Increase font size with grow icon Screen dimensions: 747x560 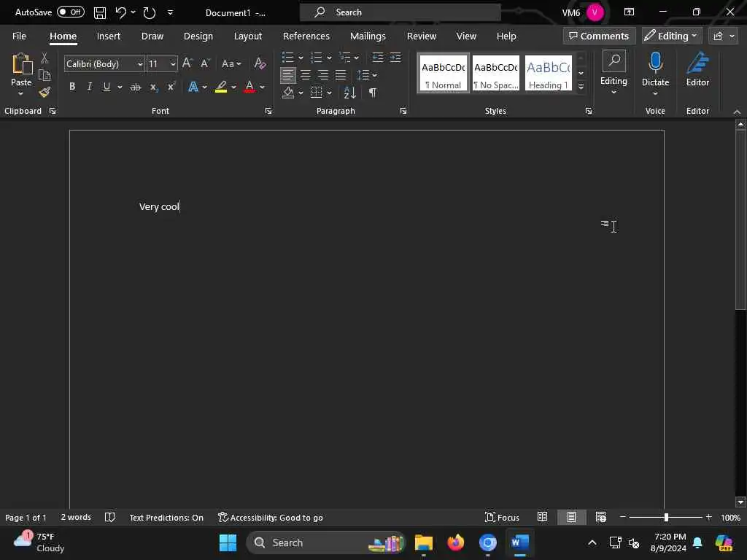pos(187,63)
